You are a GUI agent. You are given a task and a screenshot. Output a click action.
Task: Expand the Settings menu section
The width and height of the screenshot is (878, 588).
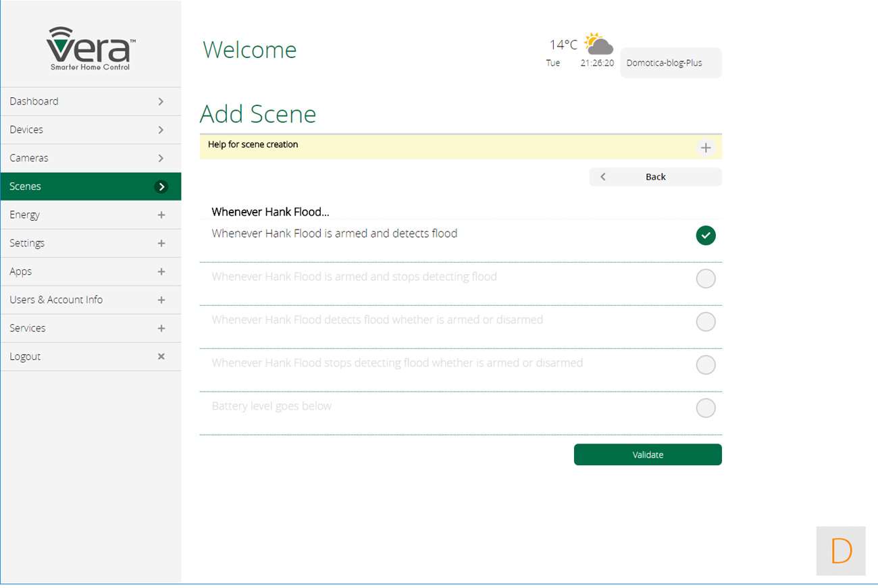pyautogui.click(x=161, y=244)
